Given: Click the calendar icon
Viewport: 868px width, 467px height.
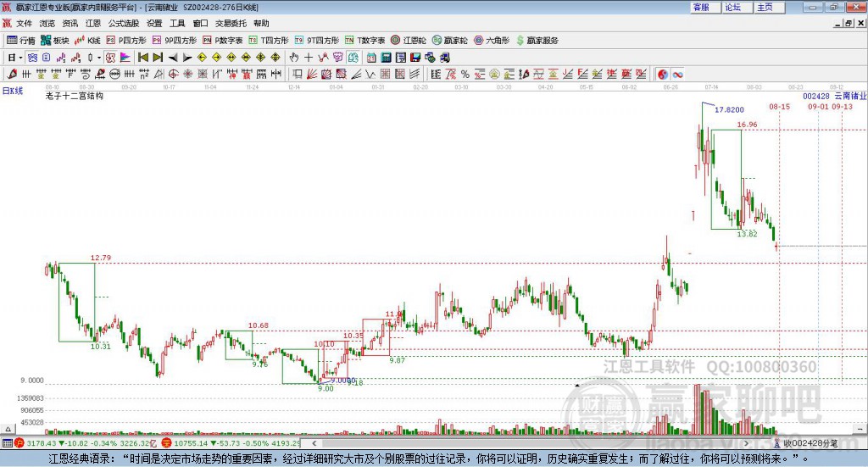Looking at the screenshot, I should coord(371,58).
